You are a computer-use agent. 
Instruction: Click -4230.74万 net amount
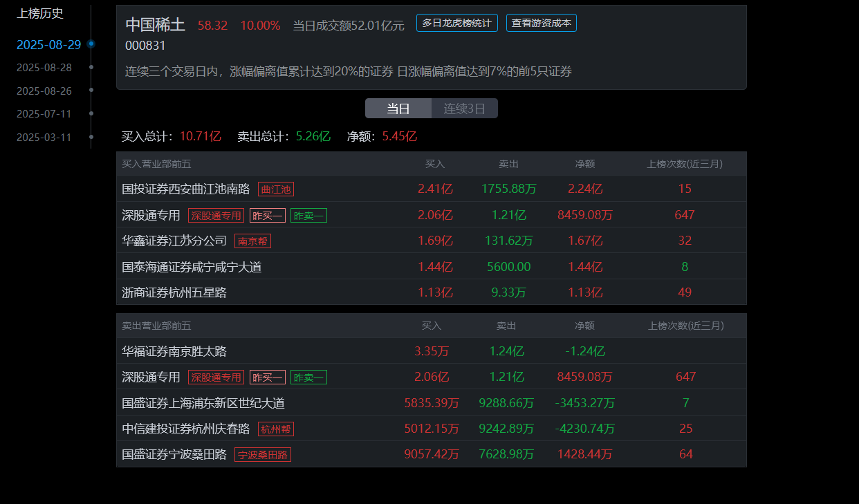[x=585, y=429]
